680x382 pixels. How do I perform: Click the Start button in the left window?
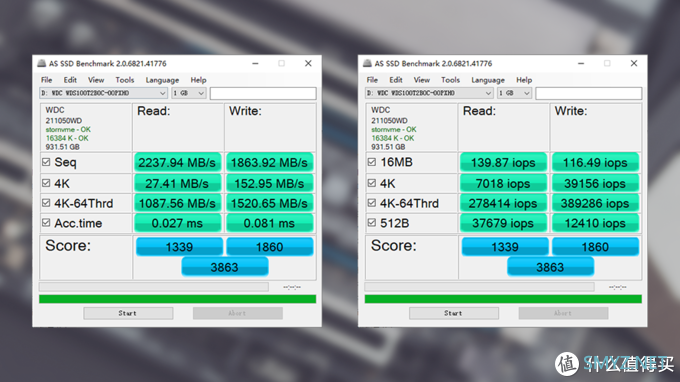click(x=128, y=313)
